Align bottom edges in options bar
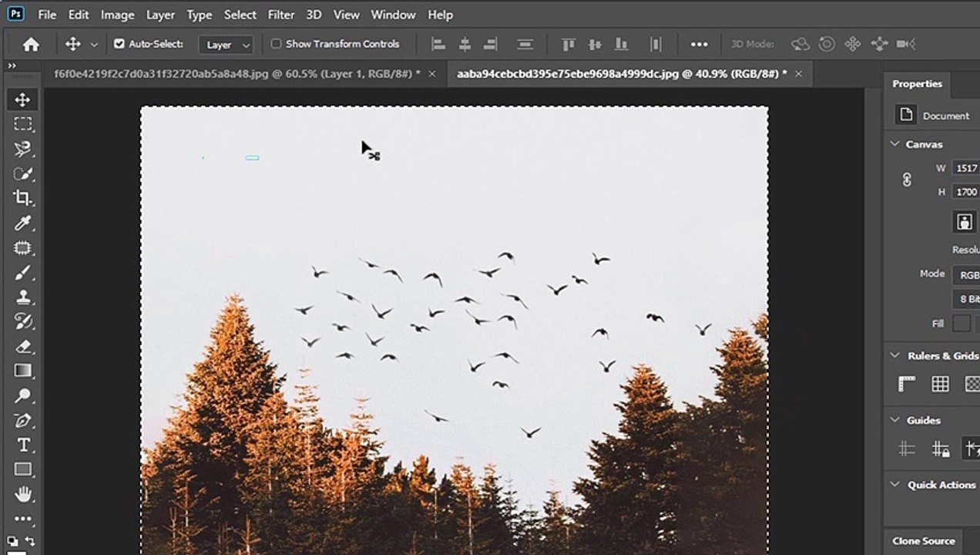This screenshot has height=555, width=980. click(x=620, y=45)
